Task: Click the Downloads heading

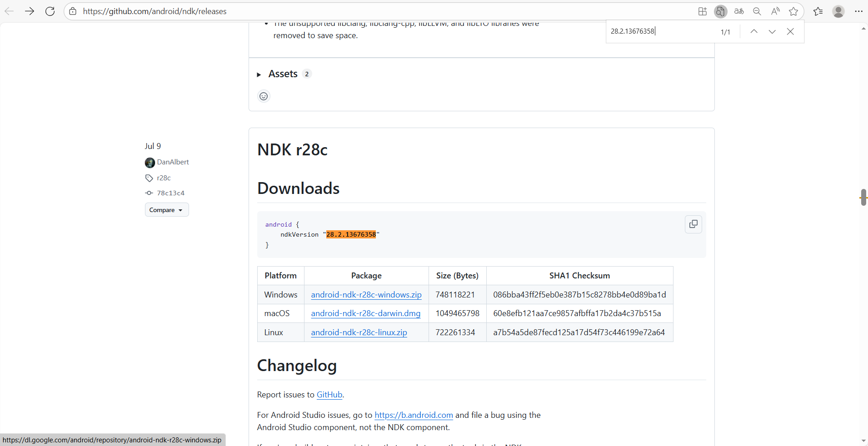Action: click(x=298, y=188)
